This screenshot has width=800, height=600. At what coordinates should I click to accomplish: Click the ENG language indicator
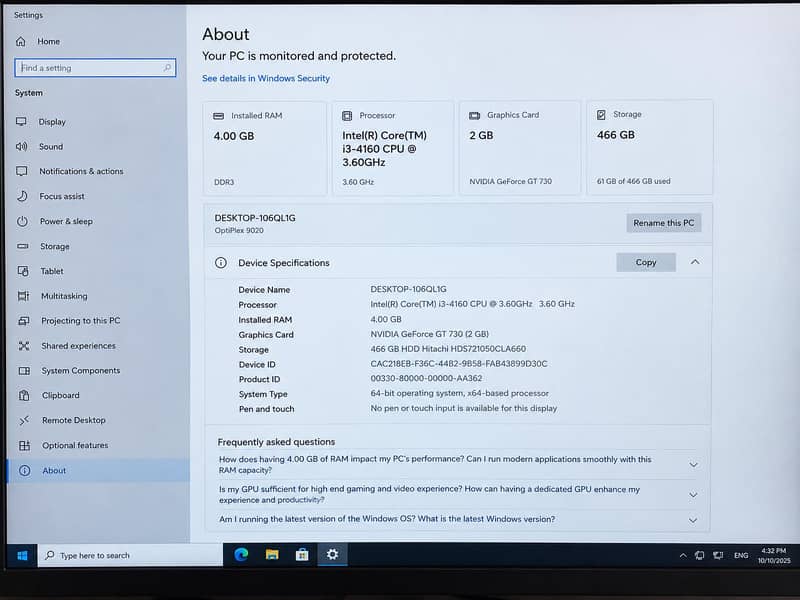click(741, 555)
